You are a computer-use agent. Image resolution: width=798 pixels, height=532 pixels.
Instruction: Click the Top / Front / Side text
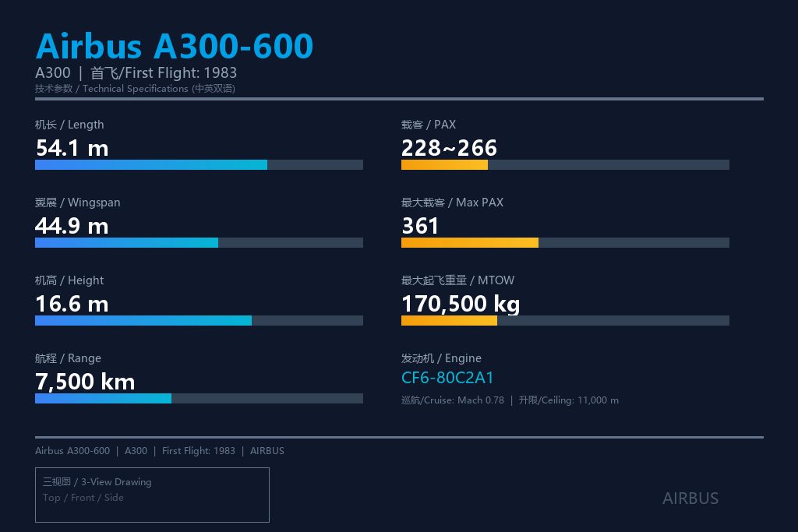click(83, 498)
